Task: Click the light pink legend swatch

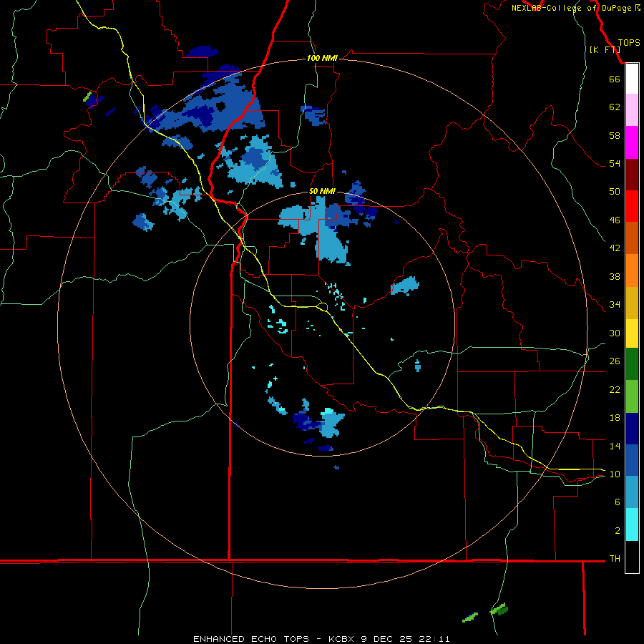Action: click(632, 109)
